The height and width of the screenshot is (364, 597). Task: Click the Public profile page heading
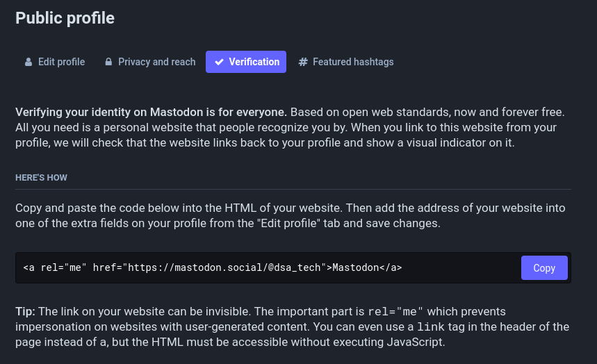pos(65,18)
